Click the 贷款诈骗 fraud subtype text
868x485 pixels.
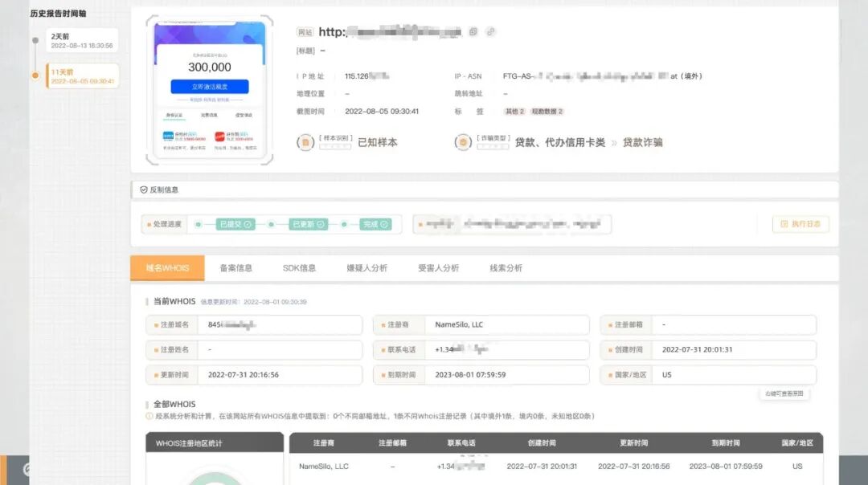pyautogui.click(x=642, y=143)
